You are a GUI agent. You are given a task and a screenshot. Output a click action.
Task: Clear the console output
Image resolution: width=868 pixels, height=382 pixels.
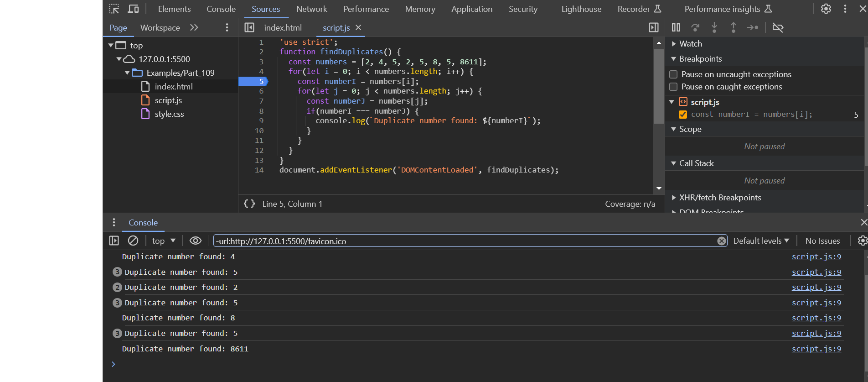[133, 241]
